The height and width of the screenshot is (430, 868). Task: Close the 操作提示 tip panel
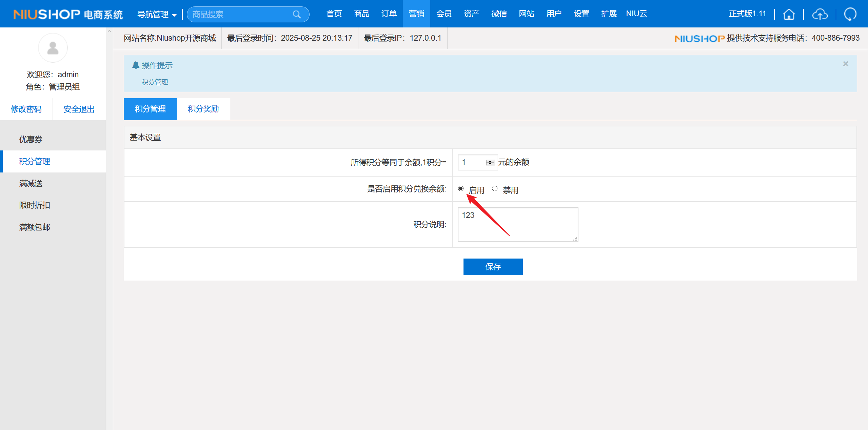pyautogui.click(x=845, y=64)
